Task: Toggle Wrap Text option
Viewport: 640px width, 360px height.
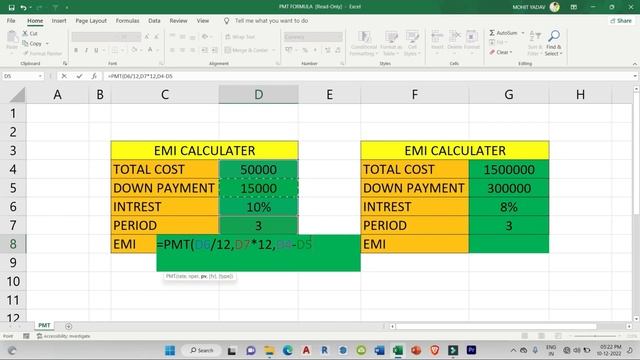Action: 240,37
